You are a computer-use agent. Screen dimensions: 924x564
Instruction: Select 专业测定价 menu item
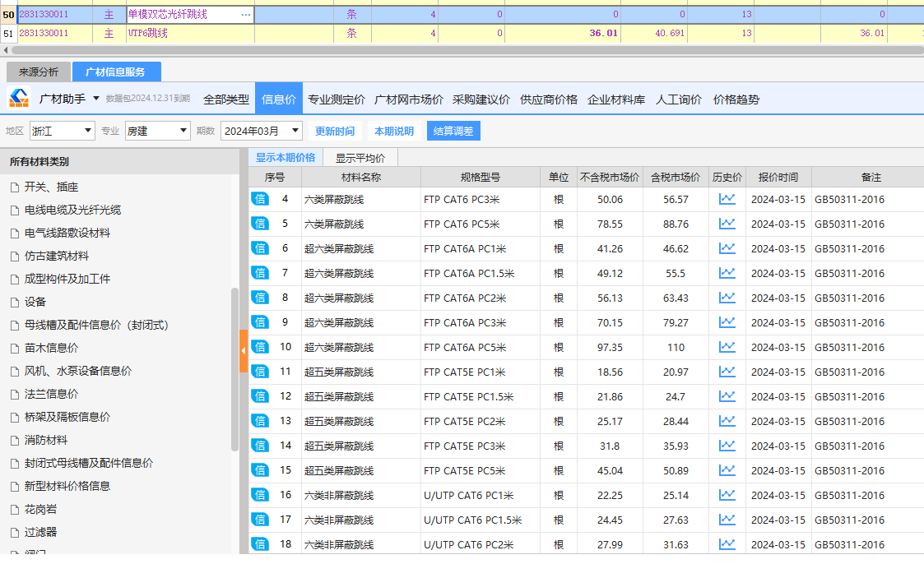[336, 99]
